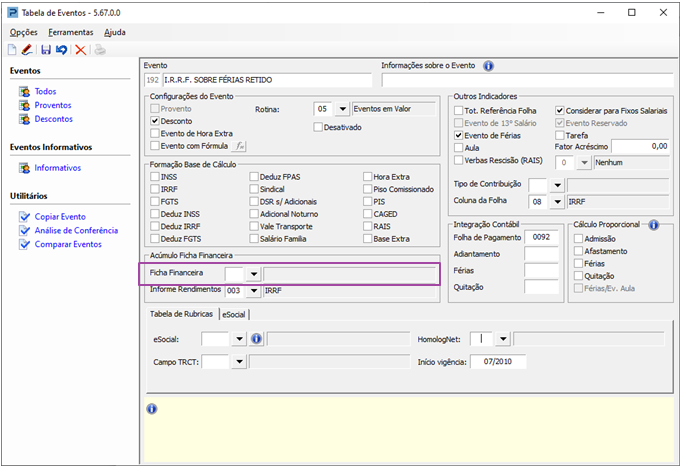Open the Opções menu
This screenshot has width=685, height=471.
pos(24,32)
